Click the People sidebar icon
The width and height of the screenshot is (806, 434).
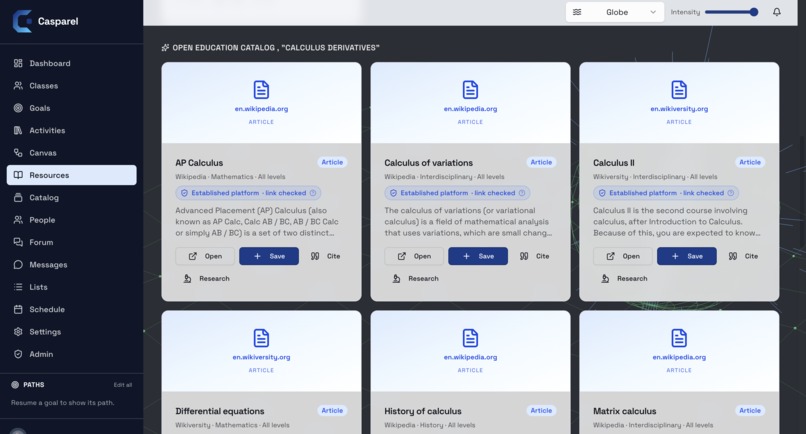click(18, 220)
